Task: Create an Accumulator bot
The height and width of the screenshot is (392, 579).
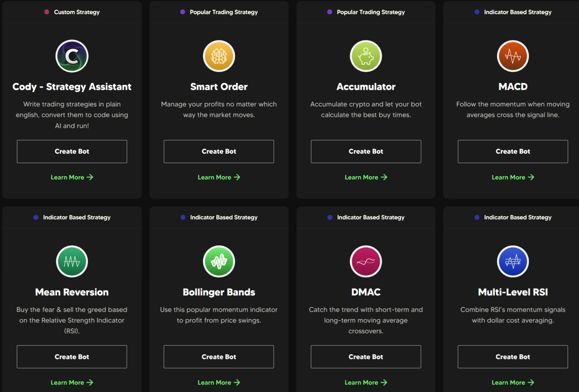Action: 366,151
